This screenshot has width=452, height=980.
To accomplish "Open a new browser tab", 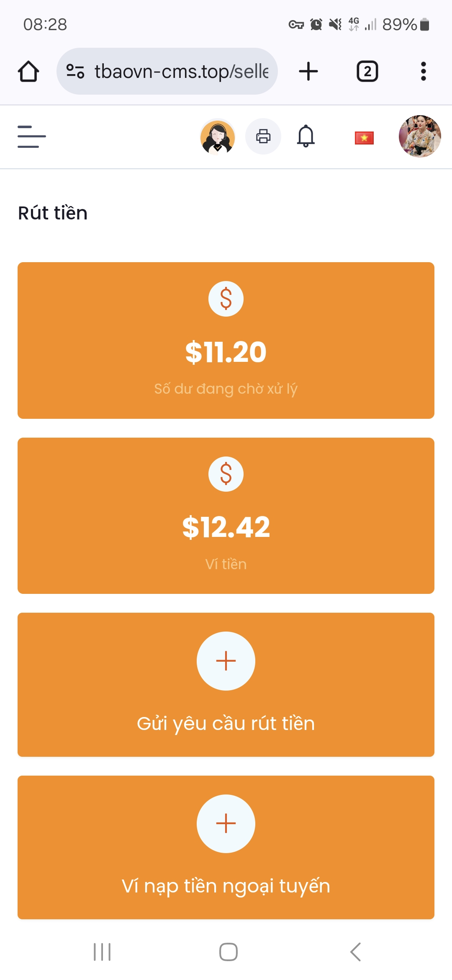I will coord(308,71).
